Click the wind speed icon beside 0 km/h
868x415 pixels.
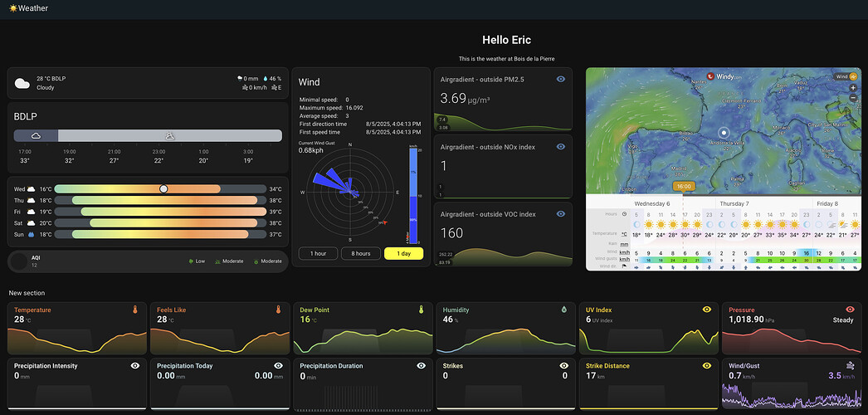tap(246, 87)
